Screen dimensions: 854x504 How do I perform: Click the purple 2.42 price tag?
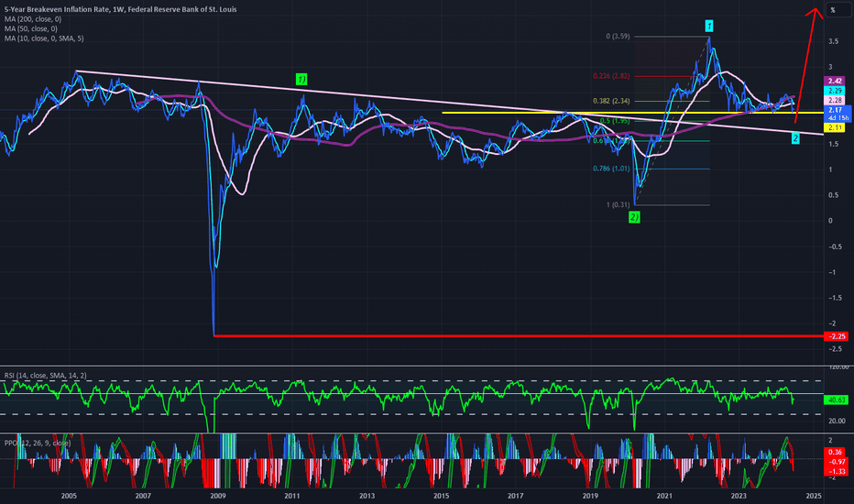coord(835,82)
